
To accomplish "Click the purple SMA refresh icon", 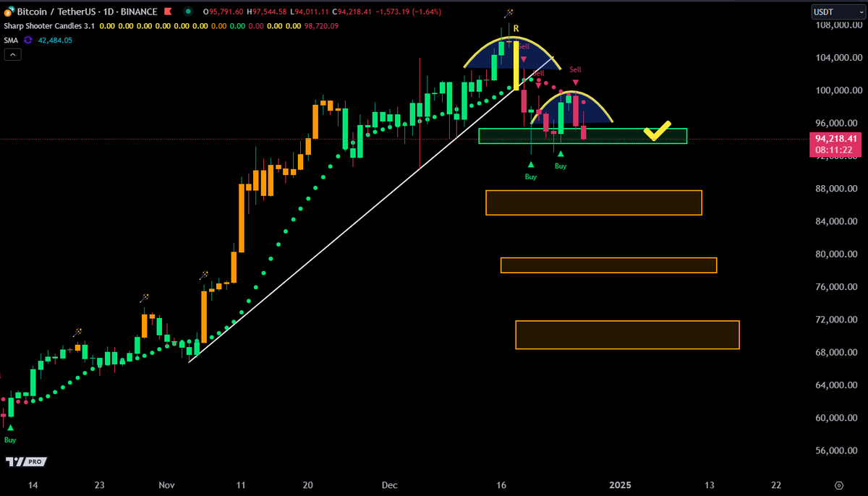I will point(27,40).
